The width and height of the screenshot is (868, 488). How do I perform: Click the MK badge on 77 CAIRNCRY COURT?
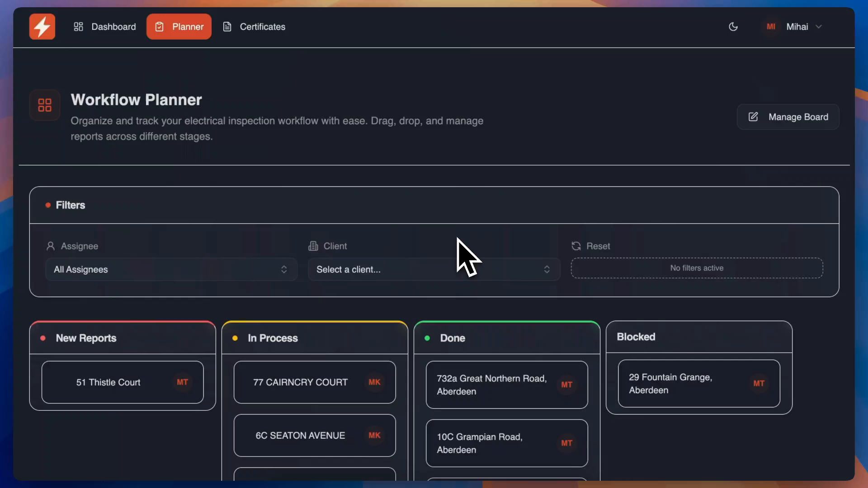coord(374,382)
